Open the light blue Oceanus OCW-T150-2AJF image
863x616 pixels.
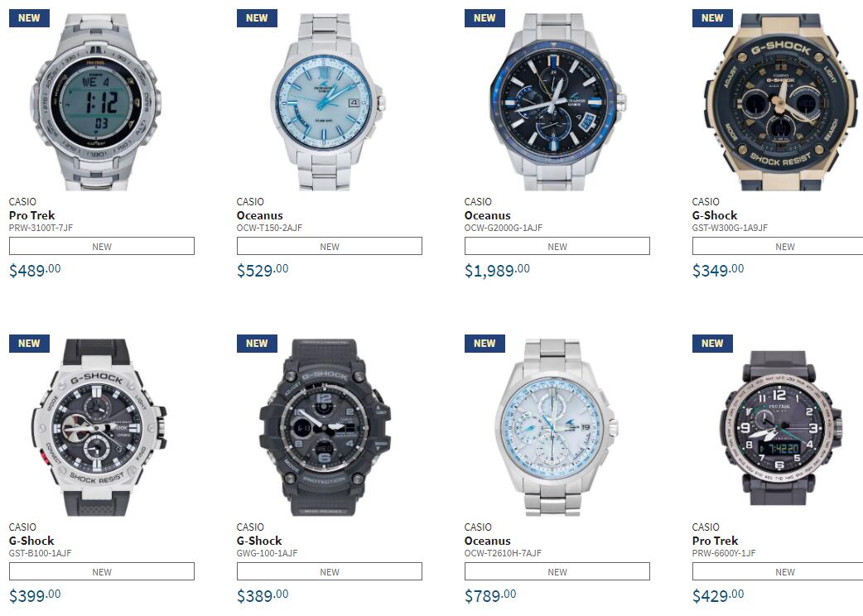(x=329, y=103)
